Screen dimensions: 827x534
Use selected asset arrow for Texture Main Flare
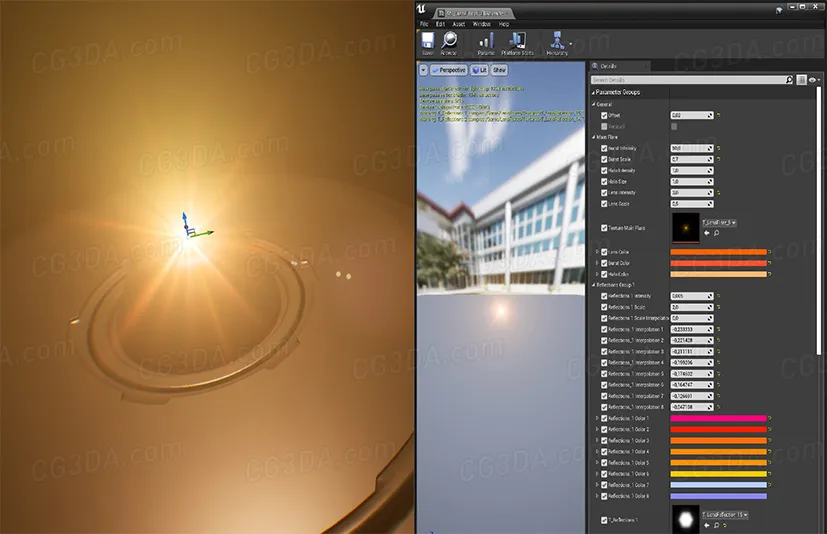[707, 233]
